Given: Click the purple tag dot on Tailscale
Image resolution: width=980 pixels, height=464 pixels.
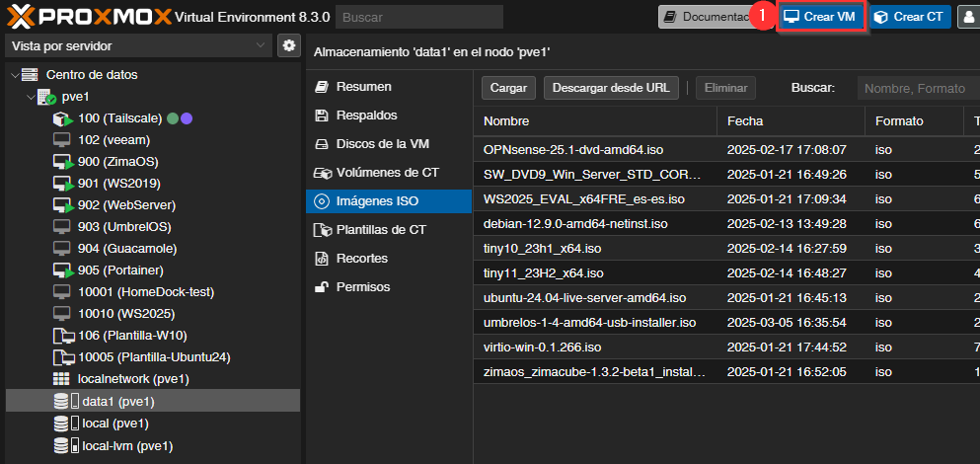Looking at the screenshot, I should click(x=187, y=118).
